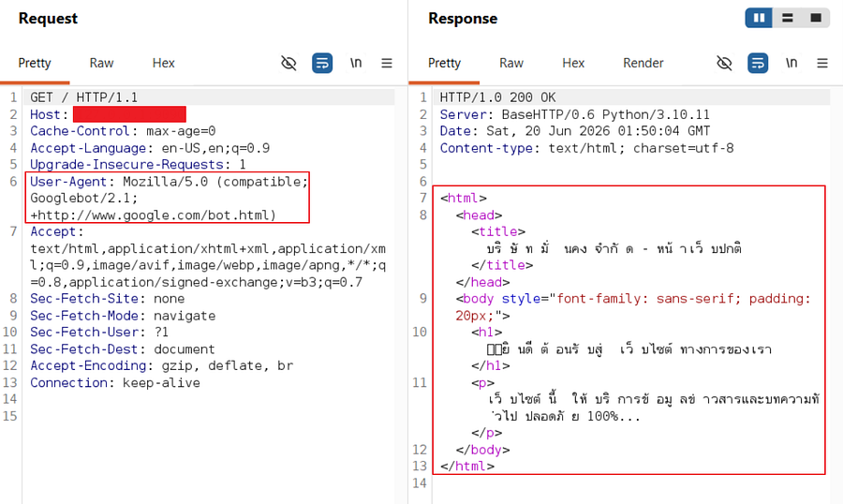This screenshot has width=843, height=504.
Task: Switch to Request Hex tab
Action: 163,63
